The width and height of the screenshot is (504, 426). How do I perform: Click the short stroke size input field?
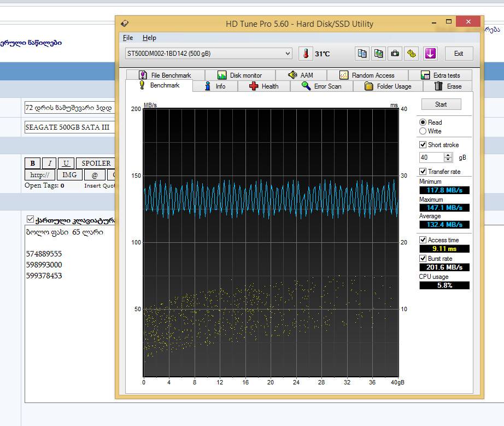coord(431,157)
